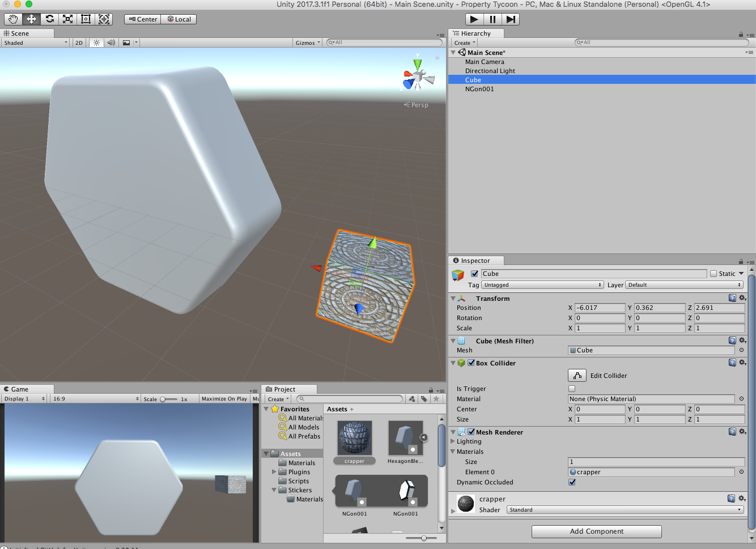This screenshot has width=756, height=549.
Task: Toggle scene effects image icon
Action: pyautogui.click(x=126, y=42)
